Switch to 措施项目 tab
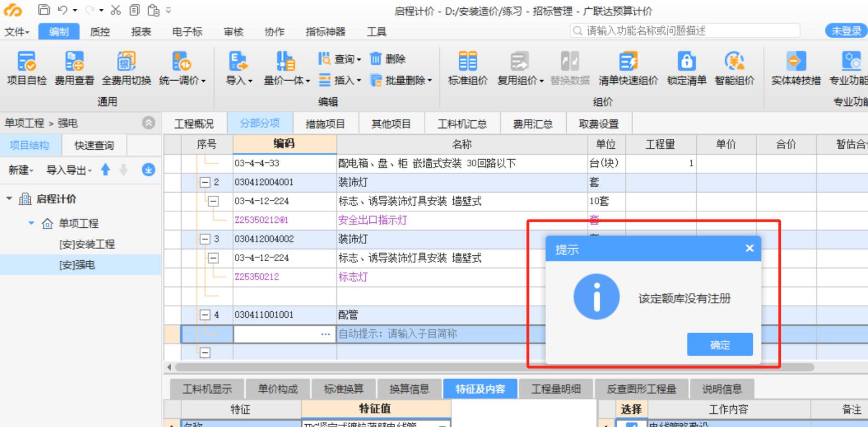This screenshot has height=427, width=868. tap(325, 124)
